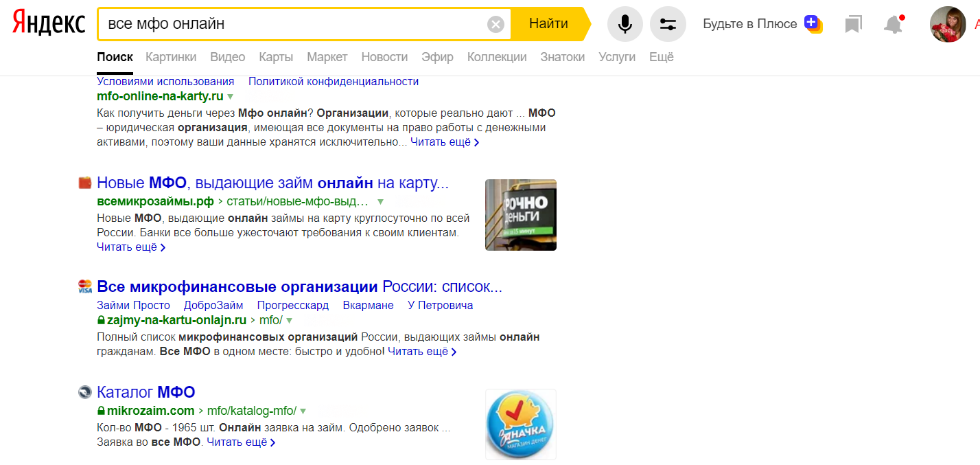Open notifications bell icon
Viewport: 980px width, 465px height.
[x=893, y=24]
